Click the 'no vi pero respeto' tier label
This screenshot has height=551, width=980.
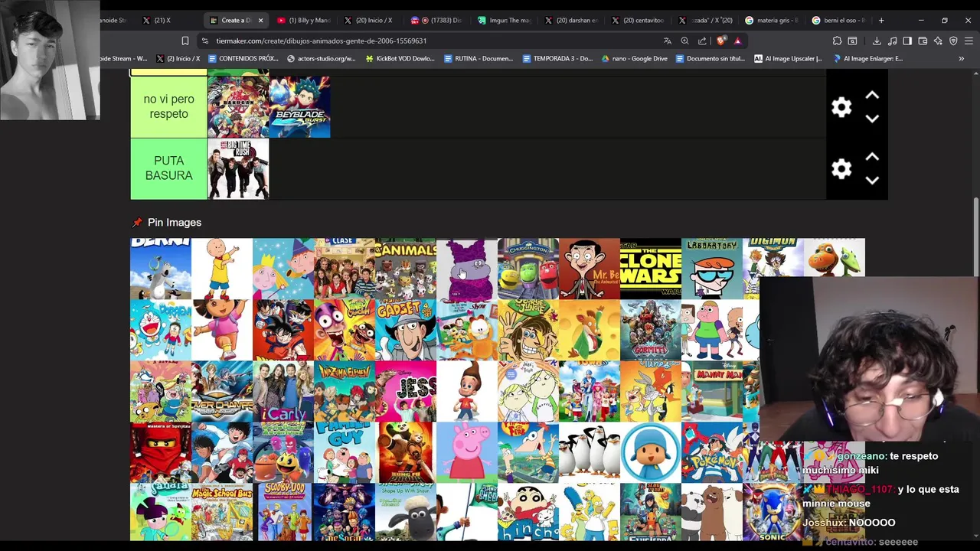pos(168,106)
